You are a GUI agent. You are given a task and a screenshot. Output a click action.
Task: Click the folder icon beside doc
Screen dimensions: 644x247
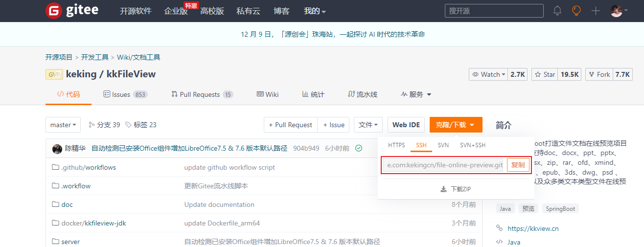coord(55,204)
